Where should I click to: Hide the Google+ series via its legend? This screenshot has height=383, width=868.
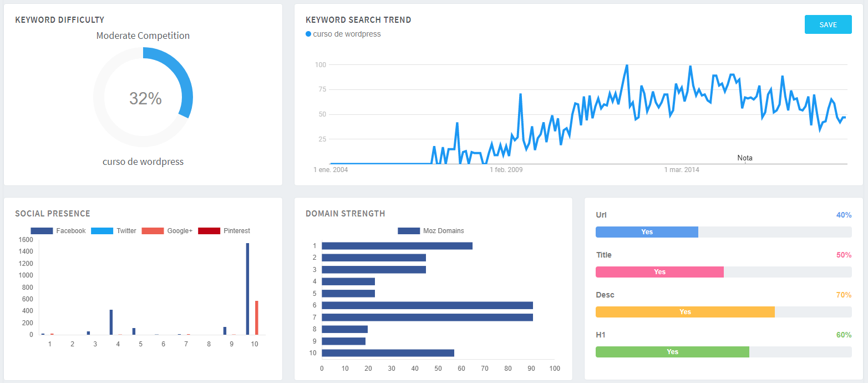pyautogui.click(x=167, y=231)
